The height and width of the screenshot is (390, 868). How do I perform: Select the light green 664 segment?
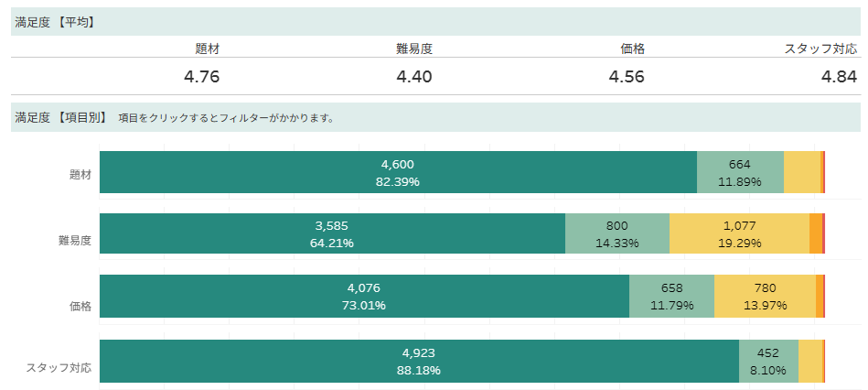(x=740, y=172)
